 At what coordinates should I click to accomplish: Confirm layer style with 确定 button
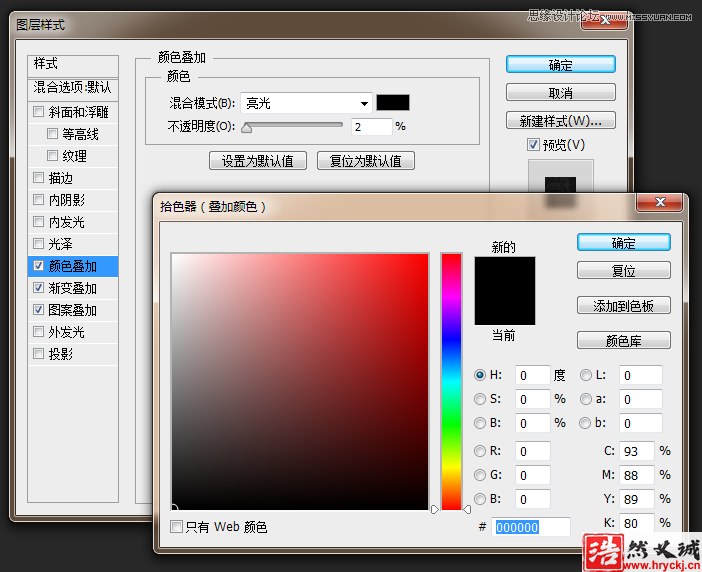coord(561,64)
